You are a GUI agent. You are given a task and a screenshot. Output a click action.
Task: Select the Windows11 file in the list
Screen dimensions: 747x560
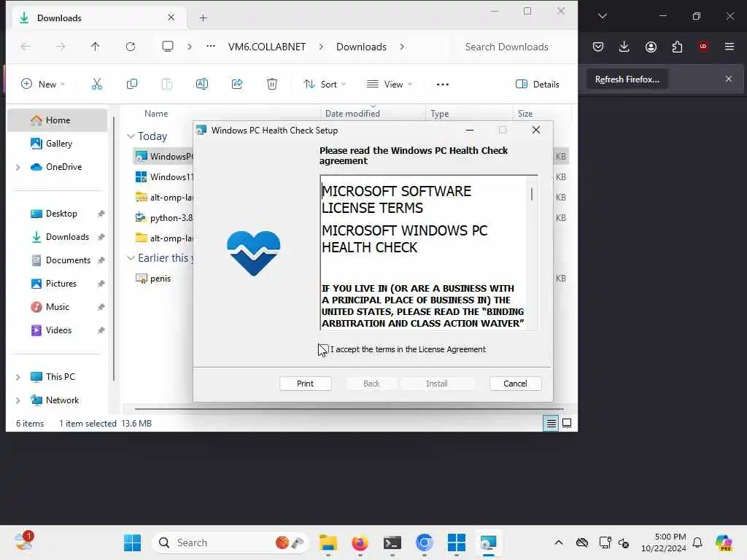[x=164, y=176]
